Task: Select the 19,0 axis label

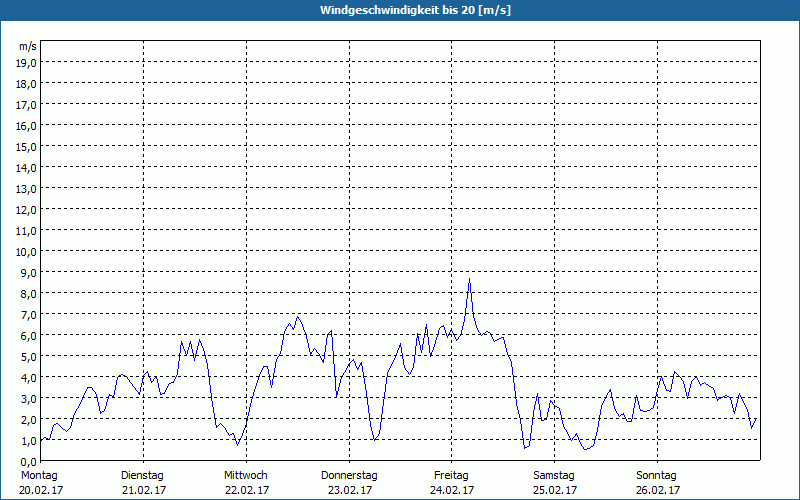Action: click(x=27, y=63)
